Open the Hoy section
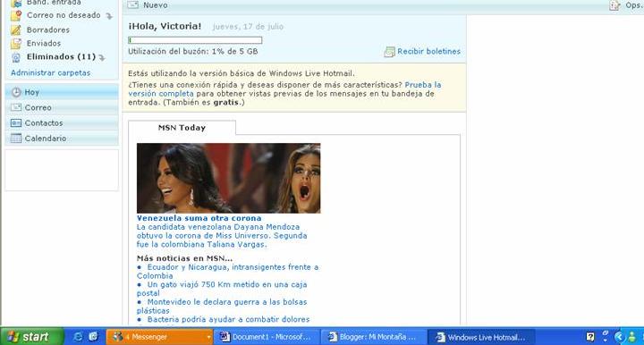644x345 pixels. tap(62, 92)
